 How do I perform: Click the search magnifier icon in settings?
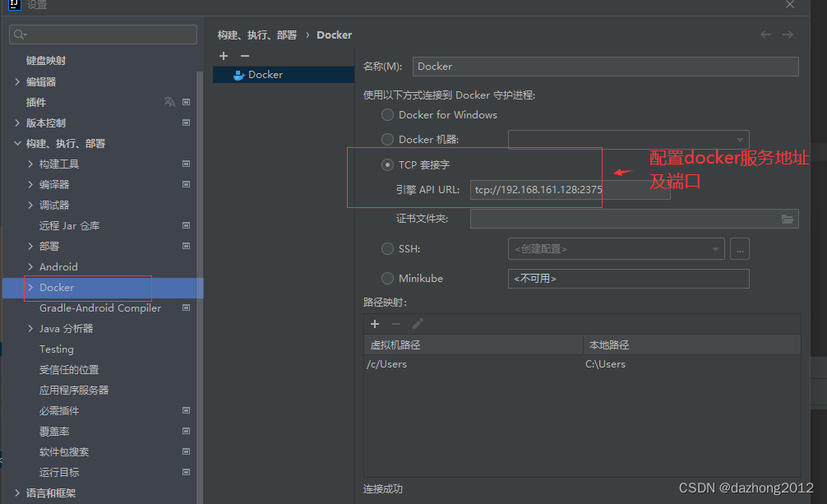pos(20,35)
